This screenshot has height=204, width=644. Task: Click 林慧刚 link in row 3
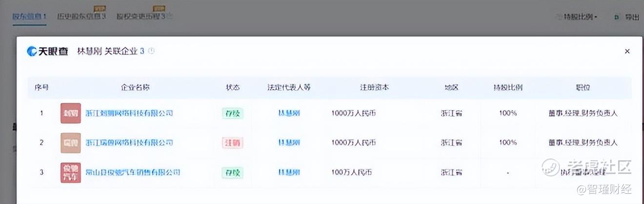[289, 172]
